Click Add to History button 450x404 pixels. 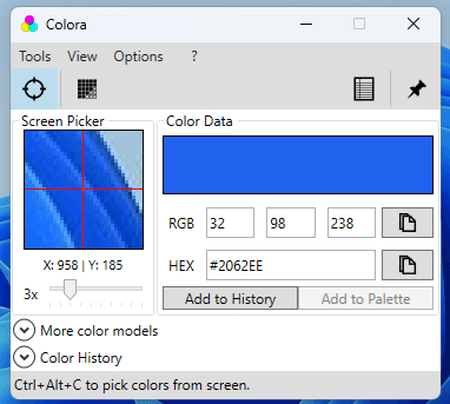tap(230, 298)
